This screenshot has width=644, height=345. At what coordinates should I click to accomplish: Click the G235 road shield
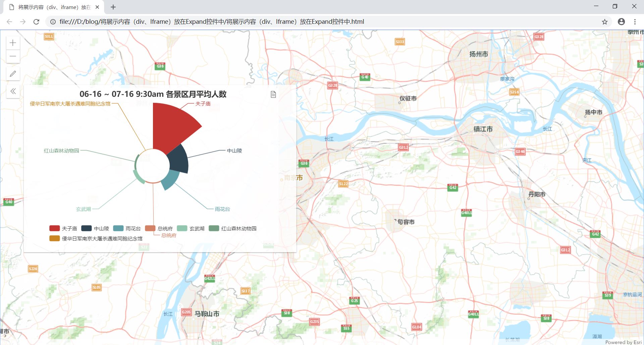tap(315, 322)
